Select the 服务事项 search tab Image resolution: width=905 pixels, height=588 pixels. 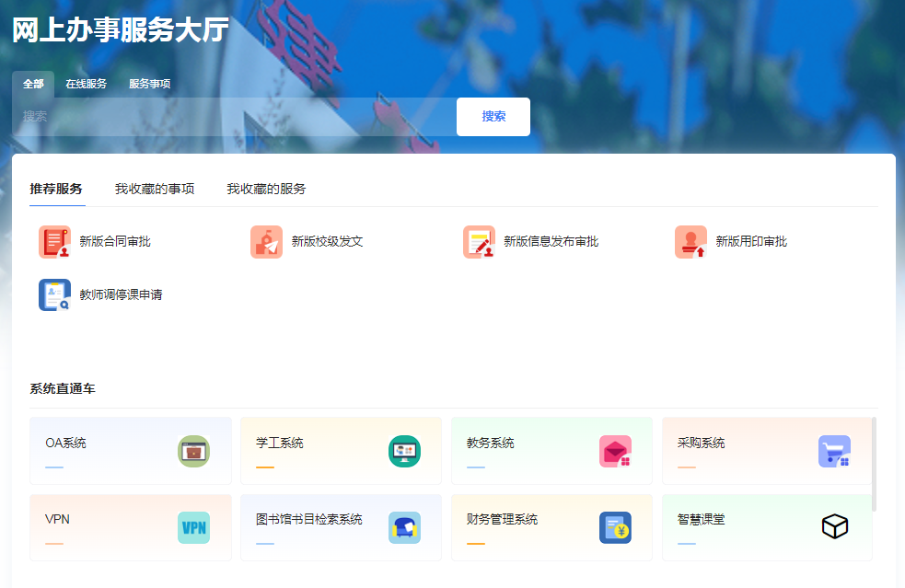149,84
